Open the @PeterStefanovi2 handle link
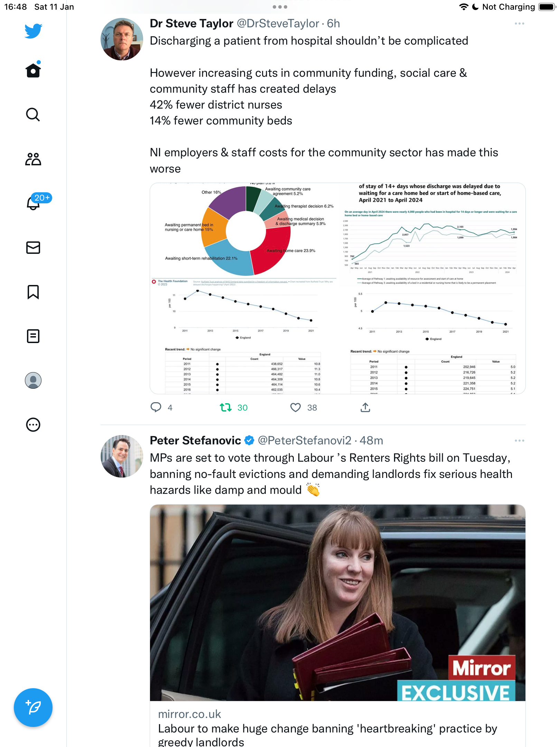560x747 pixels. pyautogui.click(x=305, y=440)
